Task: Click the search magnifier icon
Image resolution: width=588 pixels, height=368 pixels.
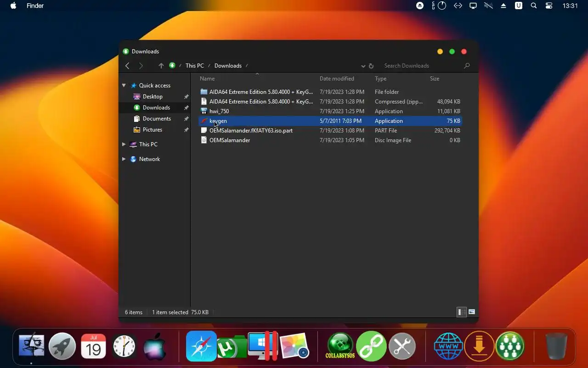Action: click(467, 66)
